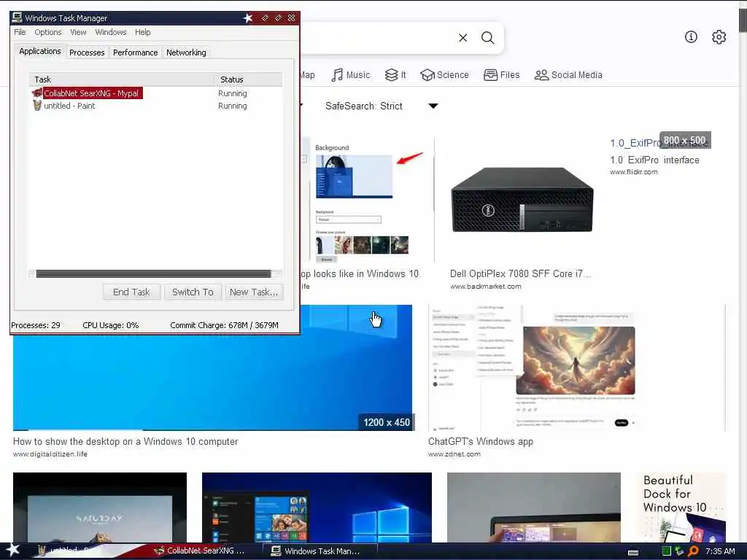Open the Science search category
This screenshot has height=560, width=747.
pyautogui.click(x=444, y=75)
